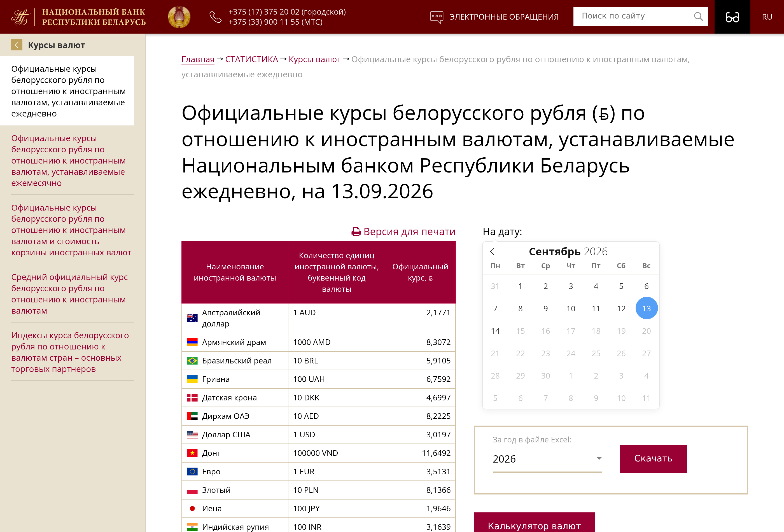
Task: Open the currency basket value sidebar item
Action: (x=71, y=230)
